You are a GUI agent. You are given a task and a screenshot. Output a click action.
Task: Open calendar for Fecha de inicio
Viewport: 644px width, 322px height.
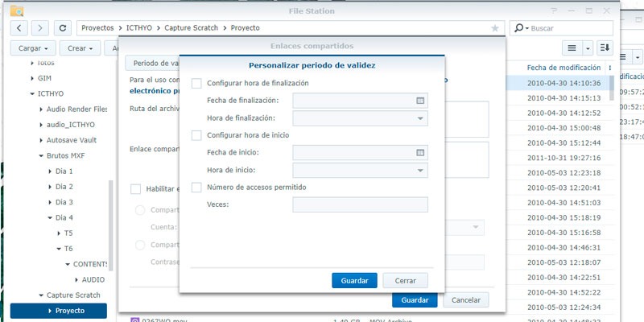coord(419,152)
